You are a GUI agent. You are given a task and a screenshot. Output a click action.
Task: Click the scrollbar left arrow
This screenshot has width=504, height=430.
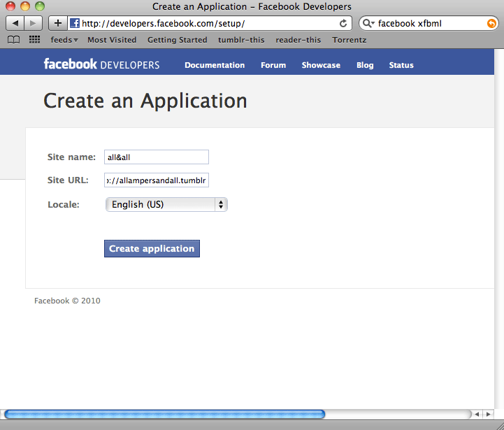coord(477,414)
